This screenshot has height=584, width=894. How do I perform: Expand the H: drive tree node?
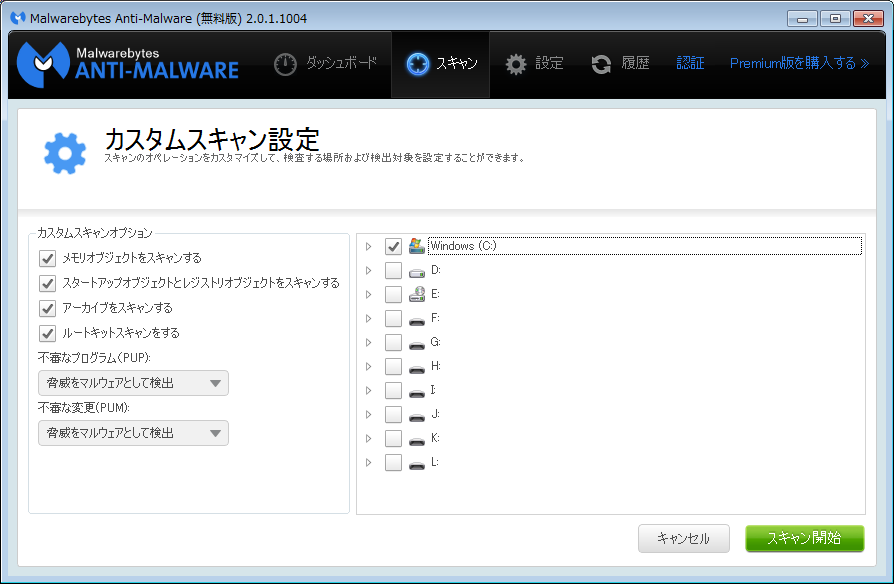(369, 366)
